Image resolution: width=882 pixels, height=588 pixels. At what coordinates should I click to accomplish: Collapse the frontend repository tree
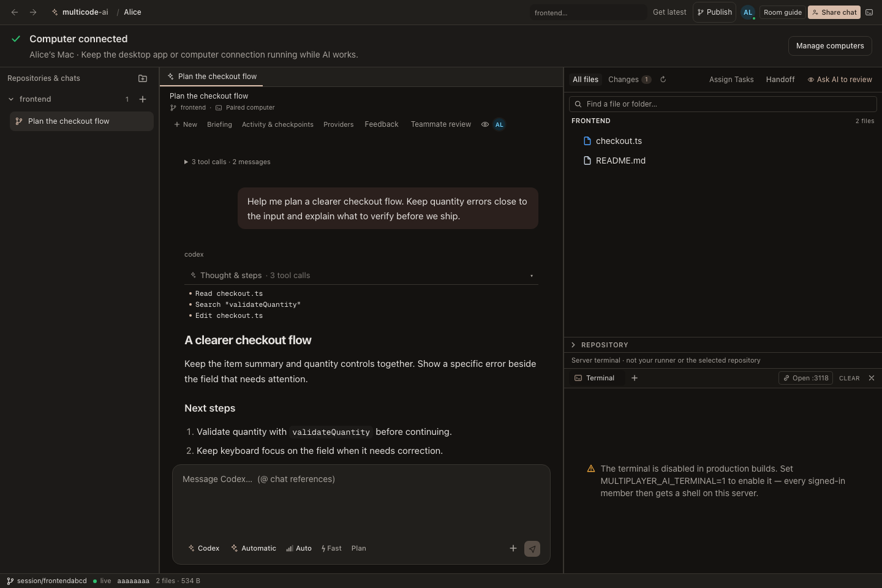[11, 99]
